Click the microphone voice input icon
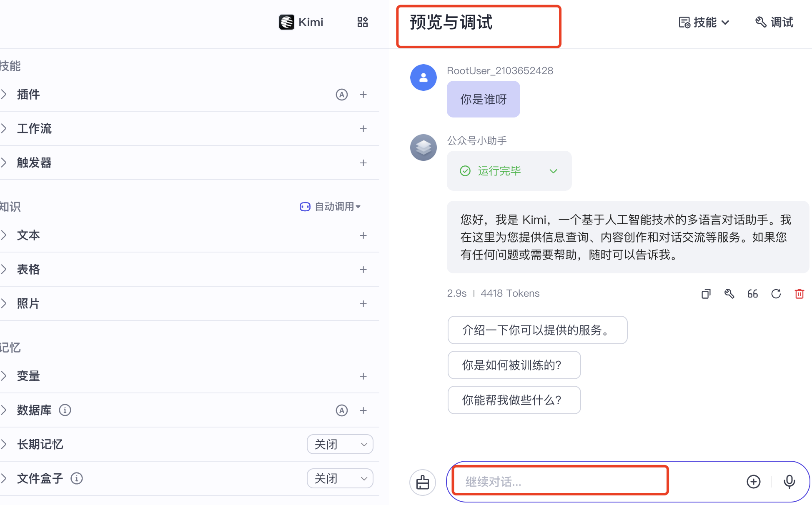This screenshot has width=812, height=505. (789, 482)
